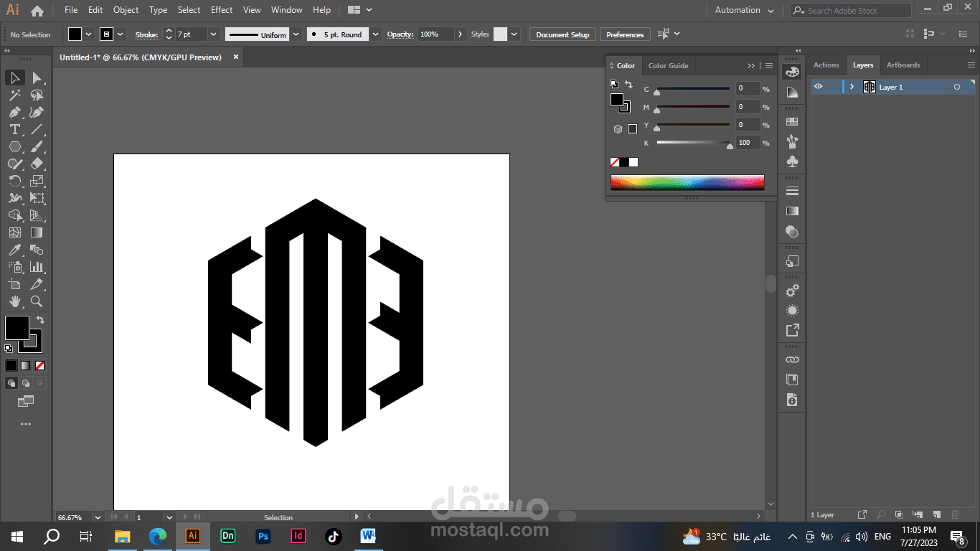Activate the Artboard tool
Viewport: 980px width, 551px height.
coord(14,284)
